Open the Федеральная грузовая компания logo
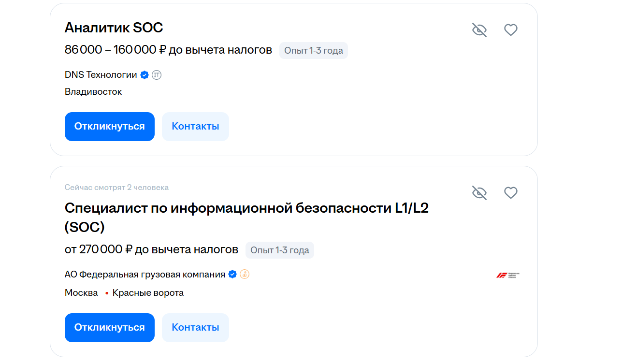622x364 pixels. 508,275
